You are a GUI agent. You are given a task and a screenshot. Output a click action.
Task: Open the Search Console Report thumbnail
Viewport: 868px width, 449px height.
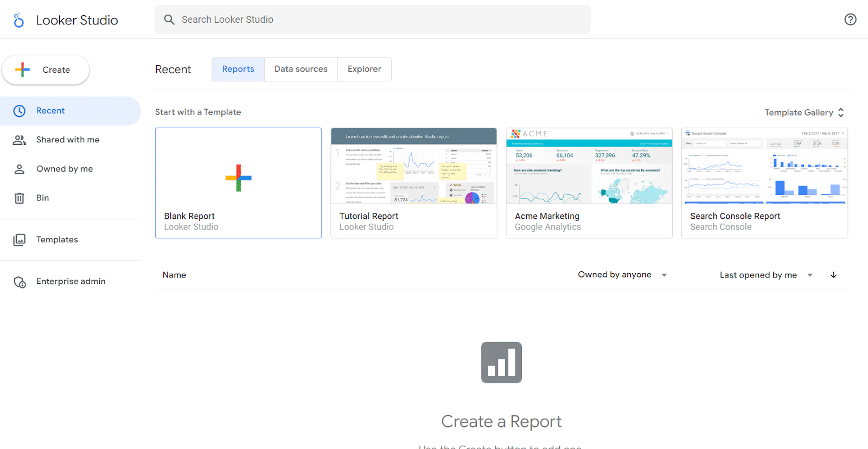coord(764,166)
